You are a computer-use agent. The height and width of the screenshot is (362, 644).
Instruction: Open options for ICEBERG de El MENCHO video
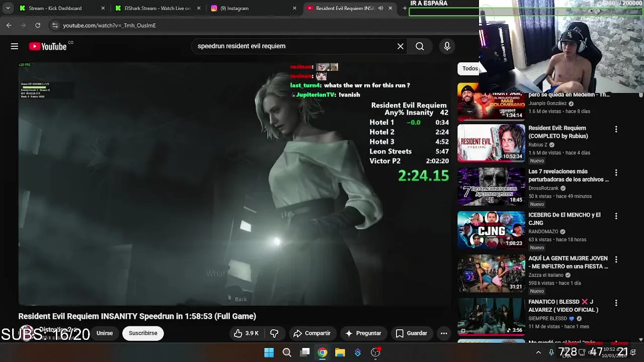(616, 216)
